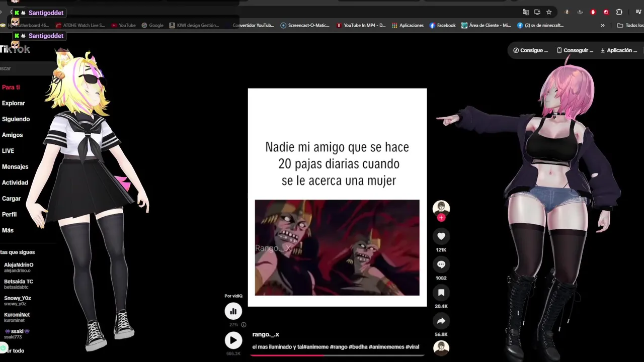The width and height of the screenshot is (644, 362).
Task: Like the video with the heart icon
Action: 441,236
